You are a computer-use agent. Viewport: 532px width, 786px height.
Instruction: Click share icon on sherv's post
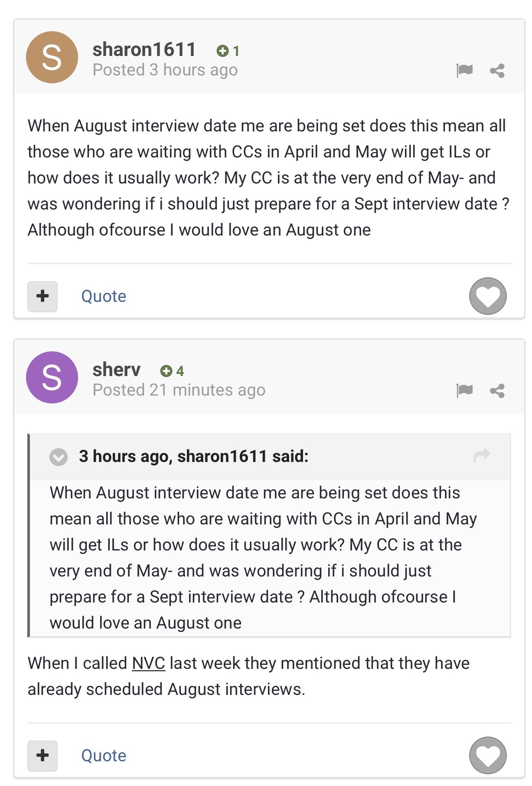[497, 390]
